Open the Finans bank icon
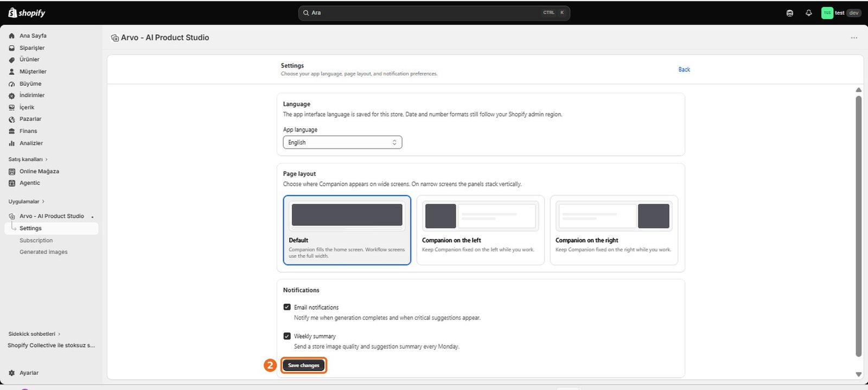Screen dimensions: 868x390 tap(12, 131)
